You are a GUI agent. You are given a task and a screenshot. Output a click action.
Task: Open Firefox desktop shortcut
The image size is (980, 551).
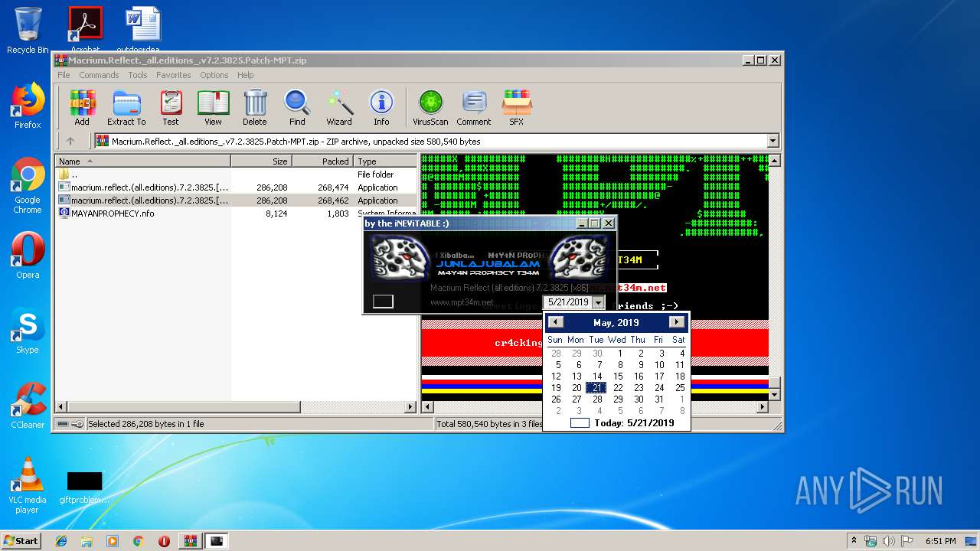click(x=28, y=106)
